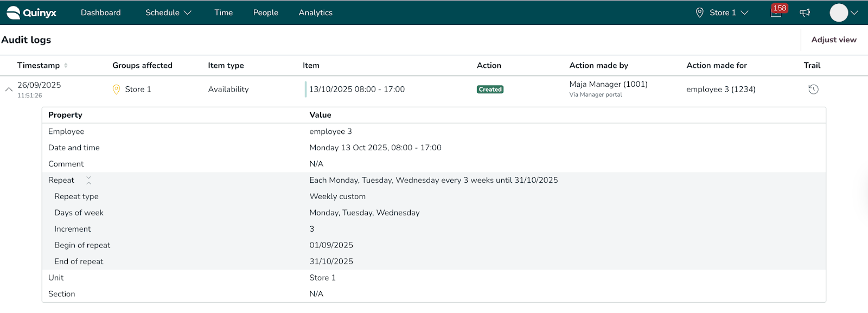Open the Analytics page
This screenshot has width=868, height=313.
pyautogui.click(x=316, y=12)
